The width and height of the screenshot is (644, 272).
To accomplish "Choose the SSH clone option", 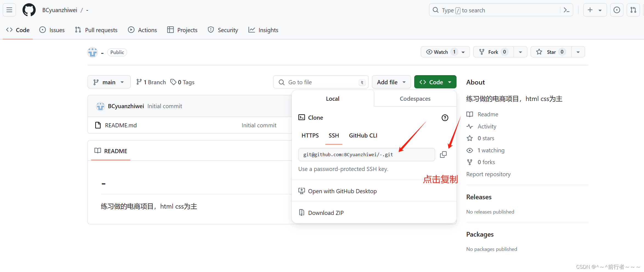I will [334, 136].
